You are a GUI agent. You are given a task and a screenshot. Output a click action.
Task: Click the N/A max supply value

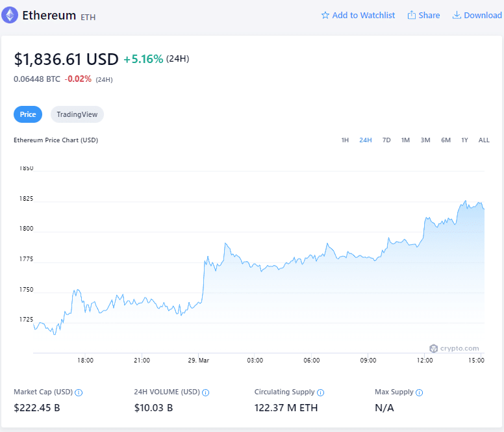[384, 408]
